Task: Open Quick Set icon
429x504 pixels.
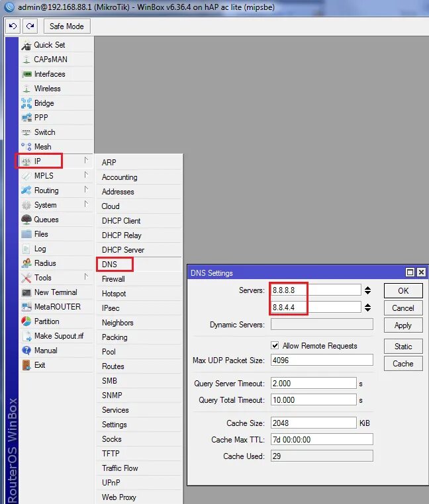Action: (26, 46)
